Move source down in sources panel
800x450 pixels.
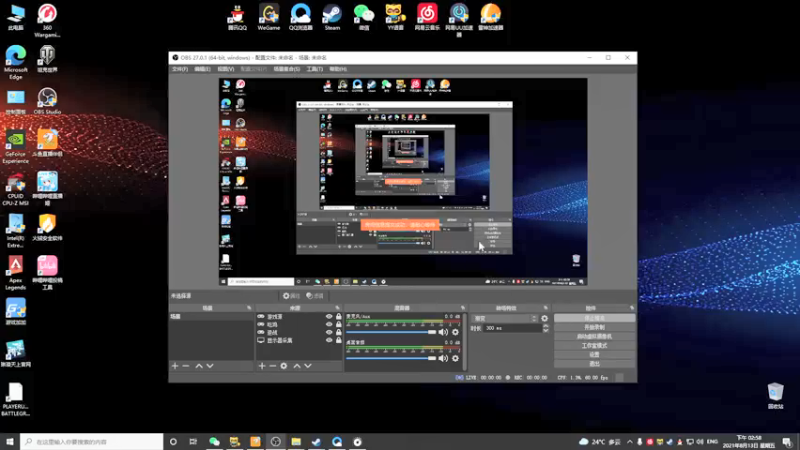tap(308, 366)
